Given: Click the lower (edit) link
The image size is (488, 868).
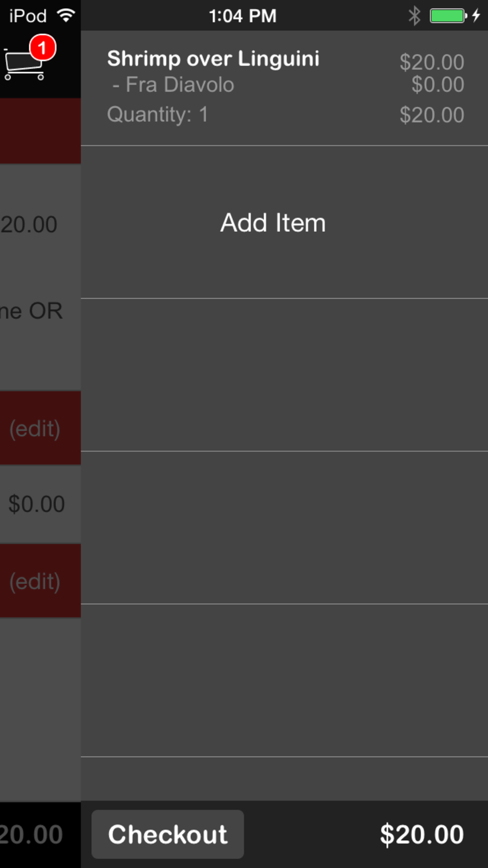Looking at the screenshot, I should (x=35, y=581).
